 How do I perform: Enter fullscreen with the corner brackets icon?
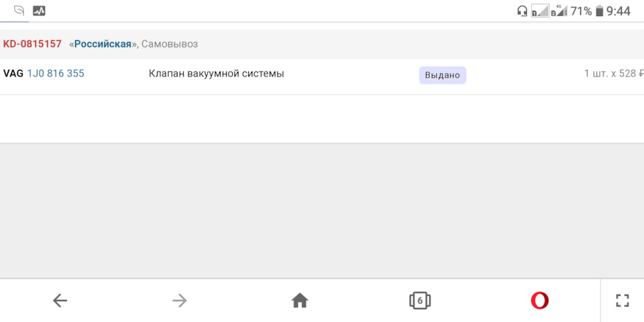623,301
